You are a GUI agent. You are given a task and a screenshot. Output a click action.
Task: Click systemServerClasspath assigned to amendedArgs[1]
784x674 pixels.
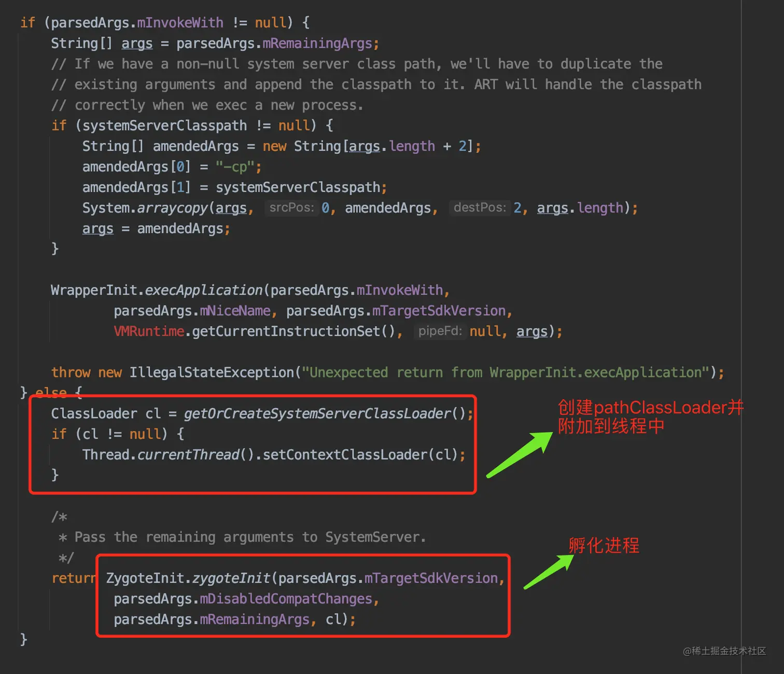[x=298, y=188]
